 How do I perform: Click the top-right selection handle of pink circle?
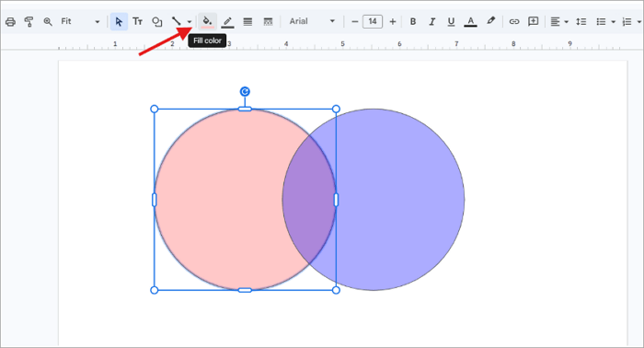[336, 109]
